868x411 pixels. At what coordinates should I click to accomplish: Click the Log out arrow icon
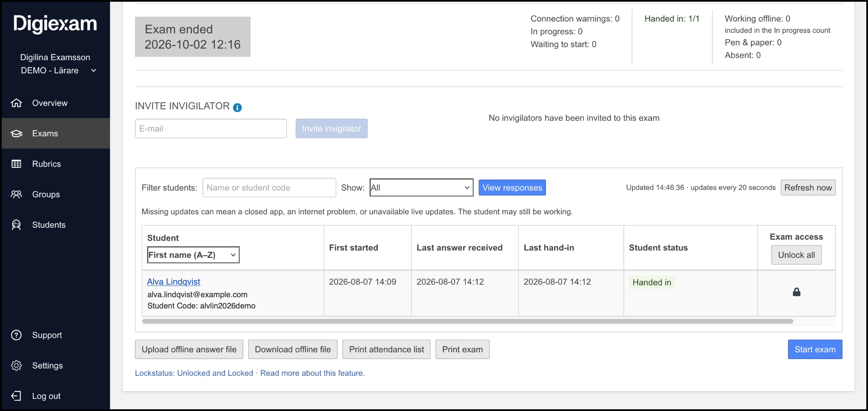[16, 396]
